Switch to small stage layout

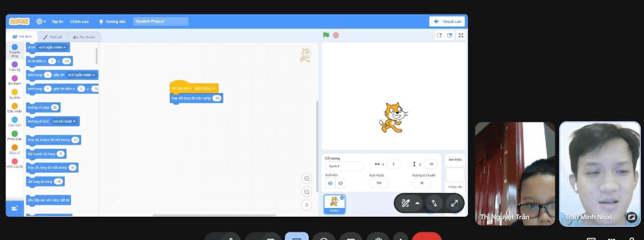click(440, 35)
